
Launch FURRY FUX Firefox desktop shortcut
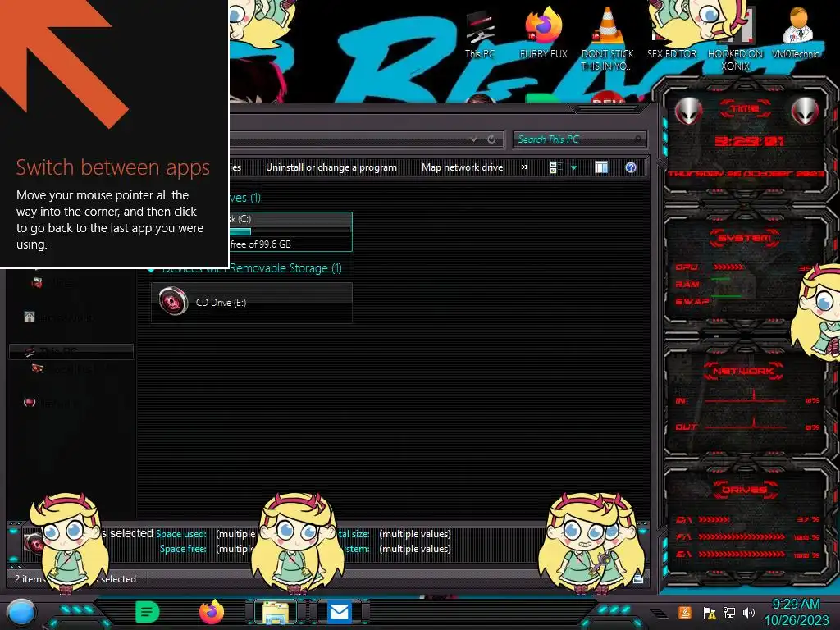[543, 33]
